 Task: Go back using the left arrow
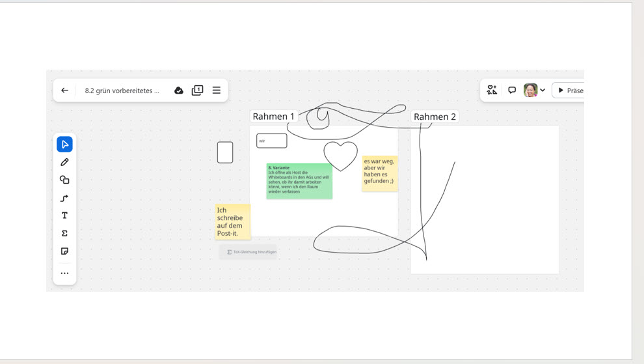64,91
